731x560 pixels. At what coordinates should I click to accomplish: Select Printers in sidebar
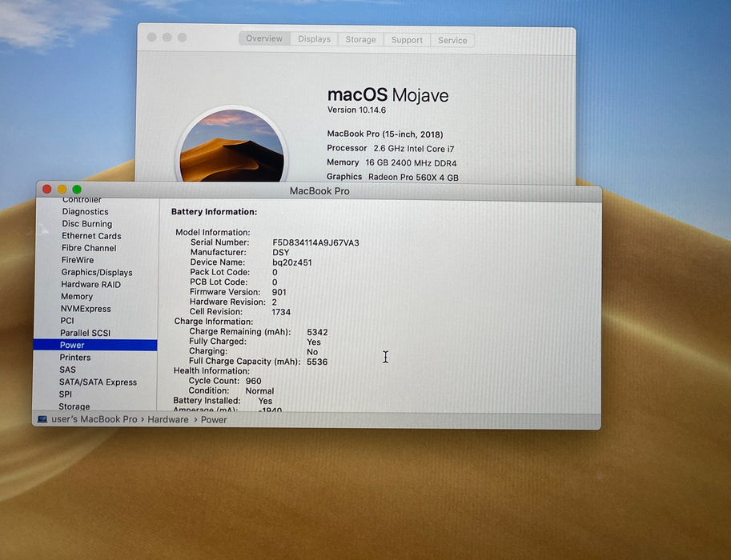(x=74, y=358)
